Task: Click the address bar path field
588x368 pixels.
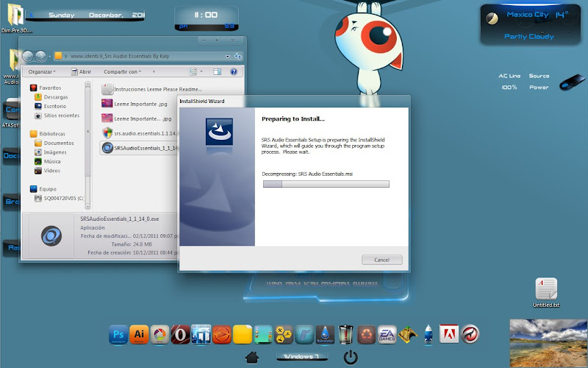Action: click(143, 57)
